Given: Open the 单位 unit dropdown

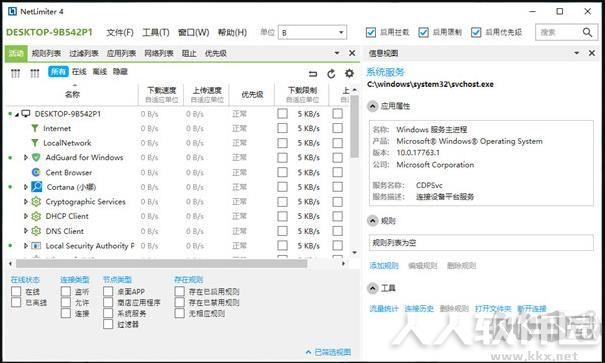Looking at the screenshot, I should [313, 32].
